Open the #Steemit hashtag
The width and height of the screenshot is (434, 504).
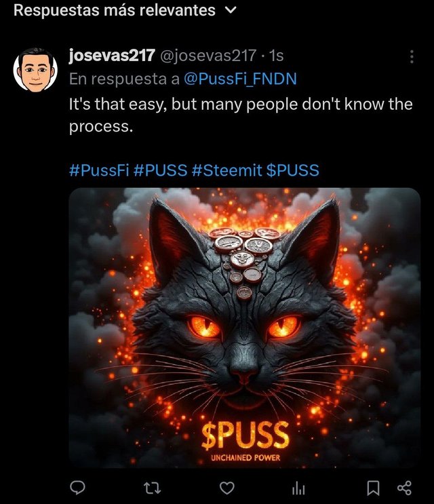tap(226, 170)
